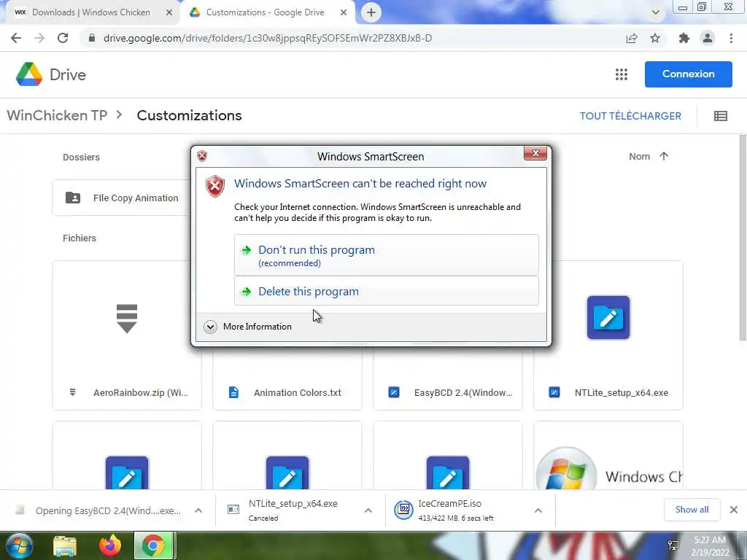Open a new browser tab

tap(371, 12)
